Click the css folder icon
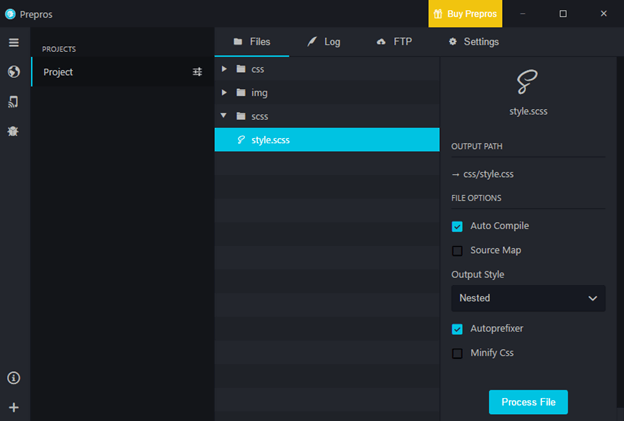This screenshot has width=624, height=421. click(x=241, y=69)
